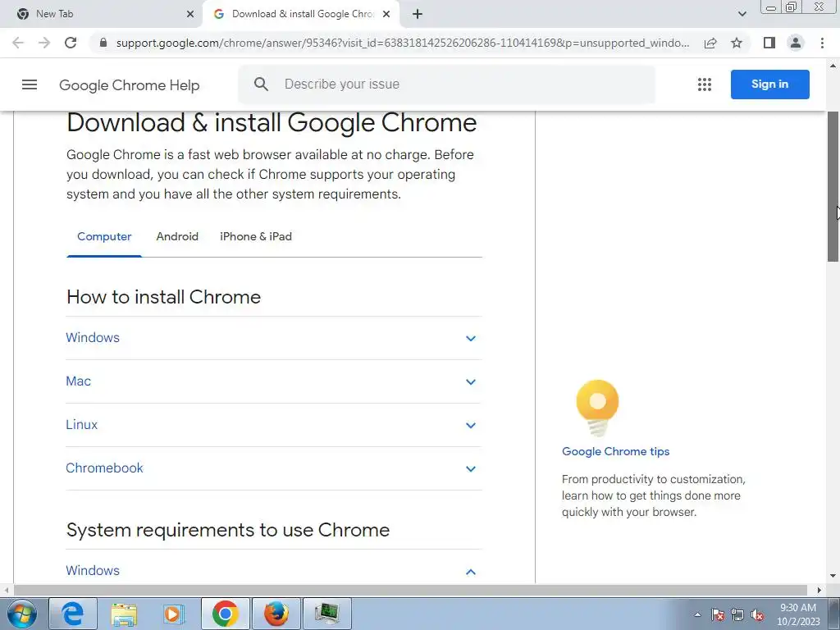Select the Computer tab

[x=104, y=237]
